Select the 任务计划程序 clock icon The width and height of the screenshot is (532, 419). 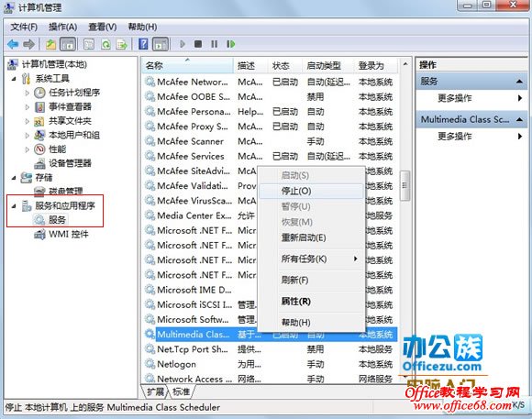tap(39, 93)
